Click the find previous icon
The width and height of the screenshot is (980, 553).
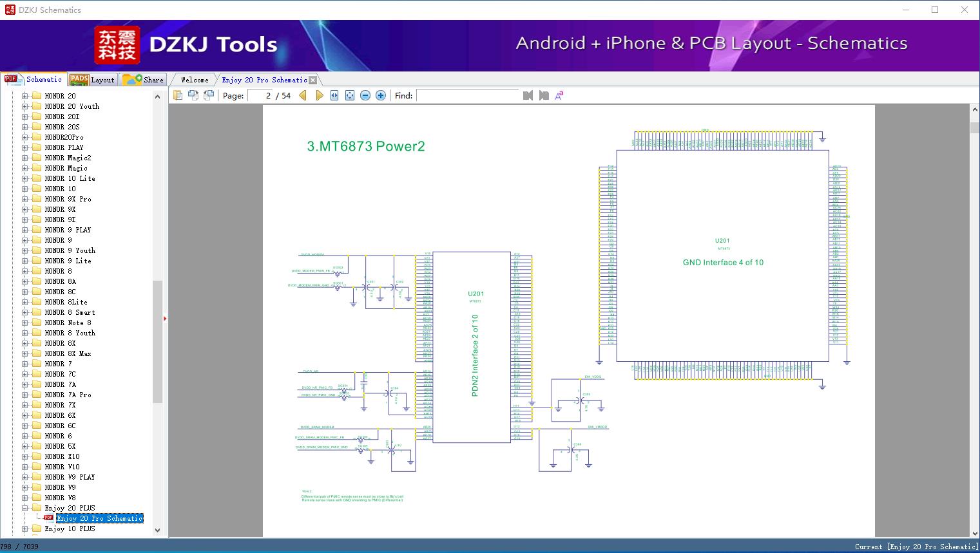click(528, 95)
